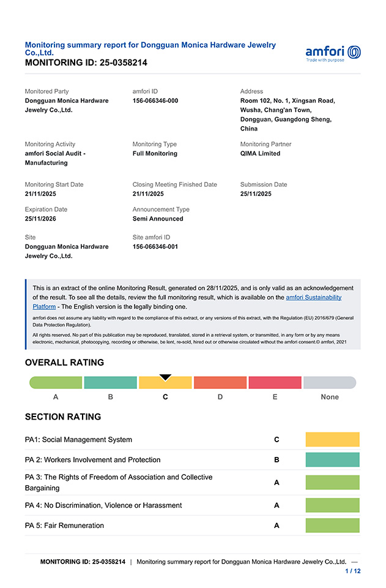Click the red E rating bar segment

tap(275, 383)
